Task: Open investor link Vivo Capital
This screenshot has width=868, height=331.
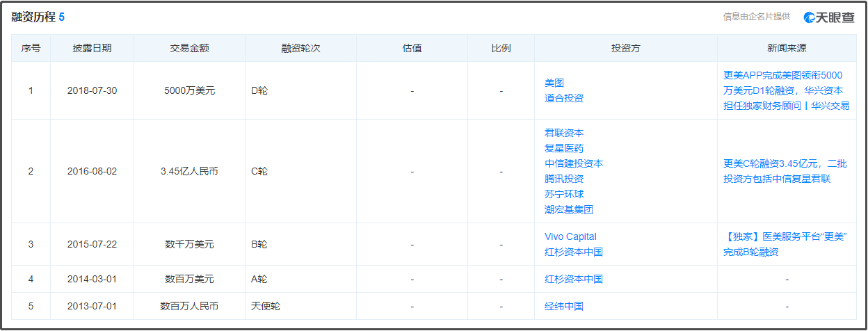Action: [x=570, y=236]
